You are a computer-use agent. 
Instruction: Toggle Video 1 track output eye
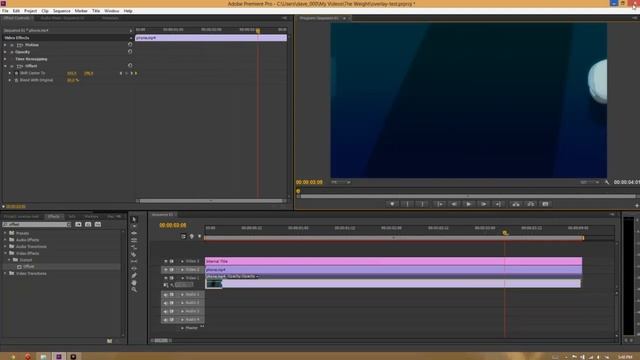pyautogui.click(x=166, y=278)
